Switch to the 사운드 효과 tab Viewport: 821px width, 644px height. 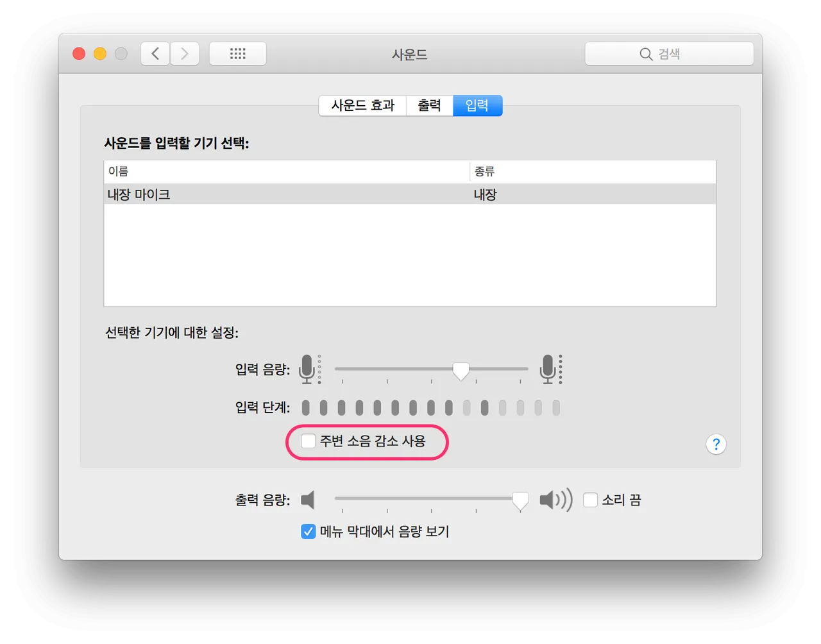[362, 106]
